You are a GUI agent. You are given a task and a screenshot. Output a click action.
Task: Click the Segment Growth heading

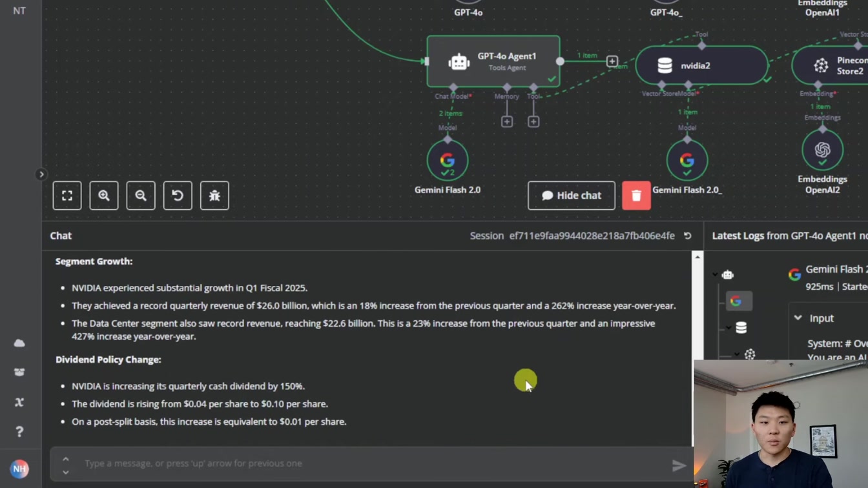pos(94,261)
